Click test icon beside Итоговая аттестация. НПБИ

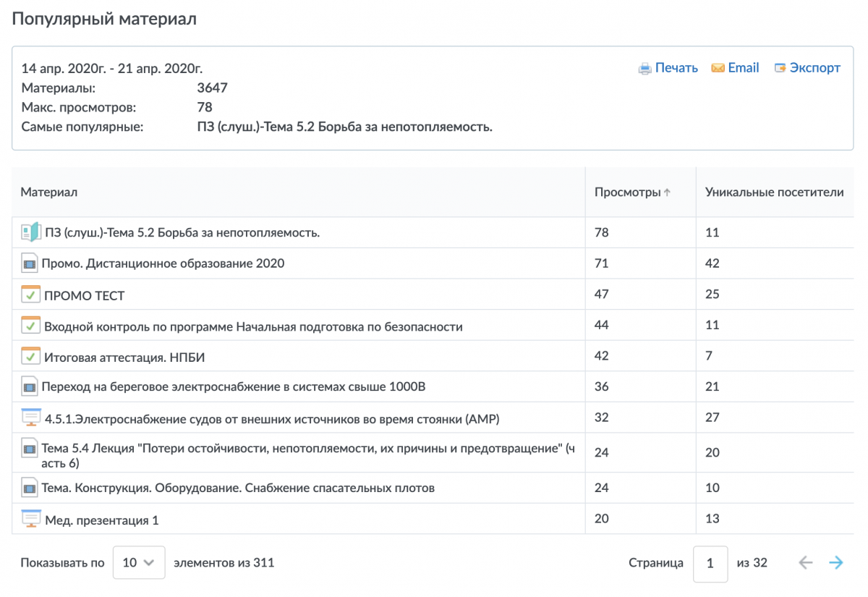click(x=30, y=356)
